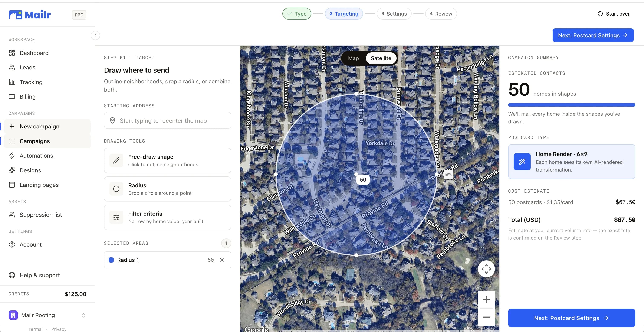Click the Automations lightning icon
This screenshot has height=332, width=644.
[x=12, y=156]
